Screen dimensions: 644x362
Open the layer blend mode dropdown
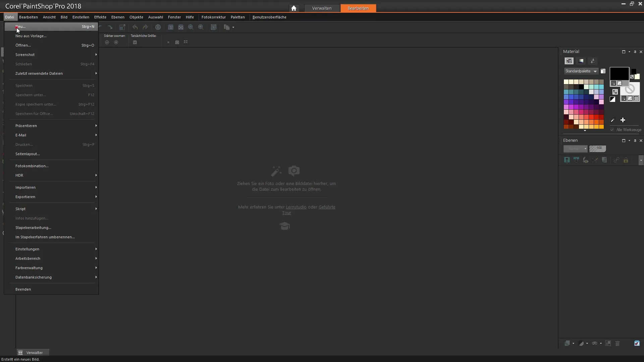(576, 149)
